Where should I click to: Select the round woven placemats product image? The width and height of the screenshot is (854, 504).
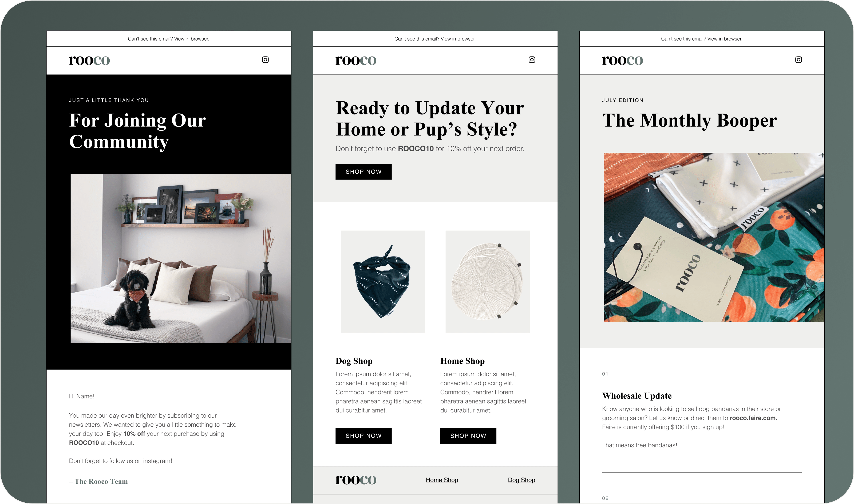(x=487, y=282)
